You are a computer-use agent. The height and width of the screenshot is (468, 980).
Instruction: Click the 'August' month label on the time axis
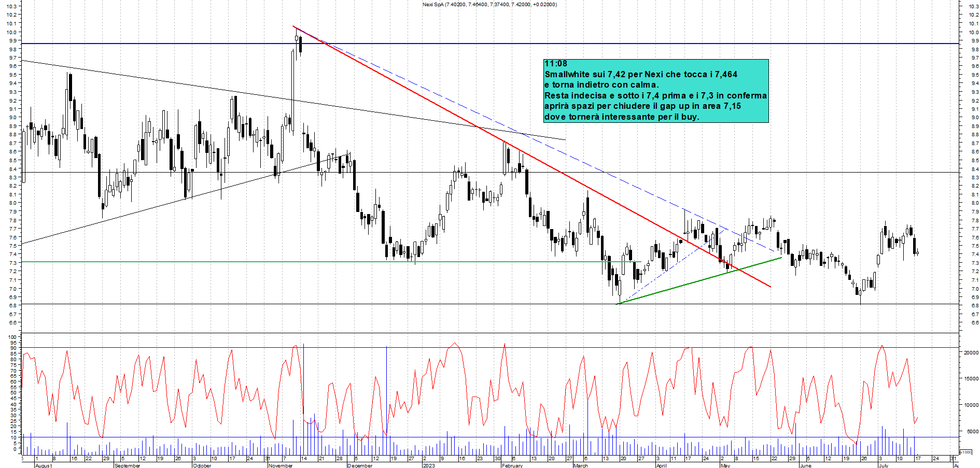(x=44, y=465)
